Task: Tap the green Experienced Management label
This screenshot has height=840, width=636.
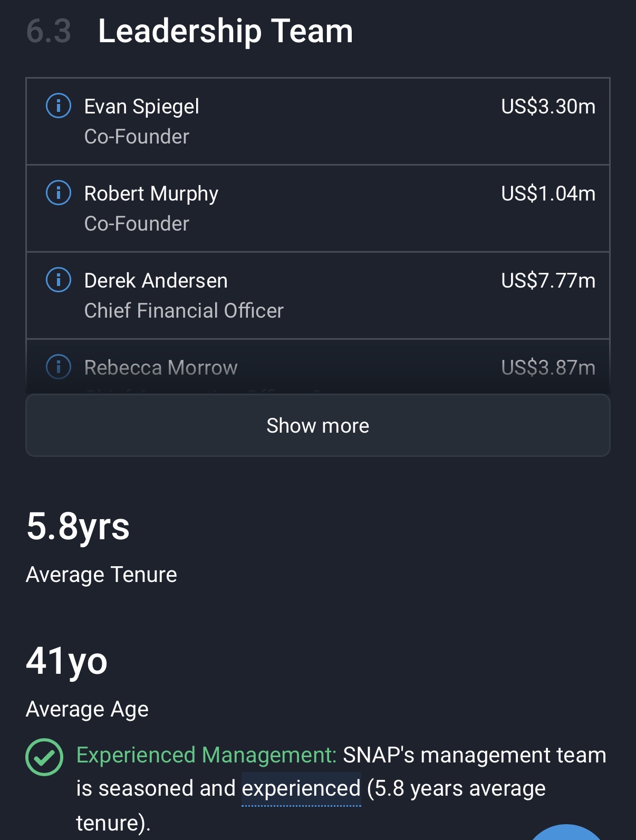Action: coord(206,755)
